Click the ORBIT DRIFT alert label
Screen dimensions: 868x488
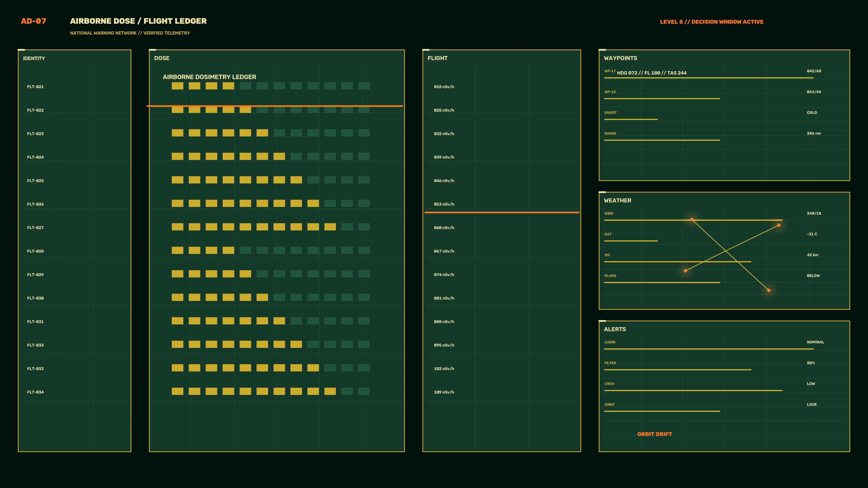click(x=654, y=434)
